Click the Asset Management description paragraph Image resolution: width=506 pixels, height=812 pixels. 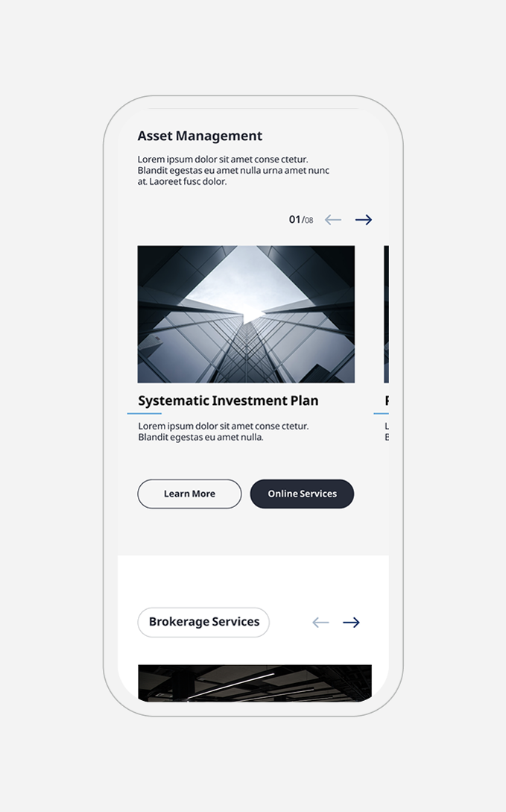point(233,170)
